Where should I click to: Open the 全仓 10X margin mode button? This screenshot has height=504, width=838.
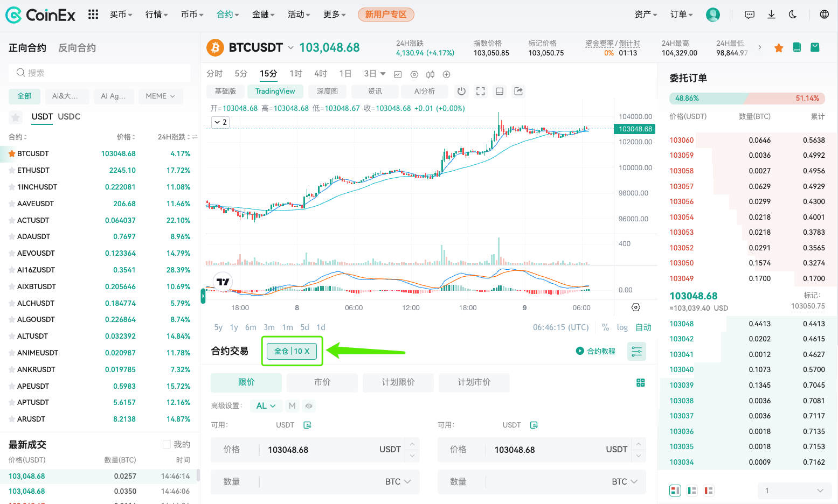(292, 351)
